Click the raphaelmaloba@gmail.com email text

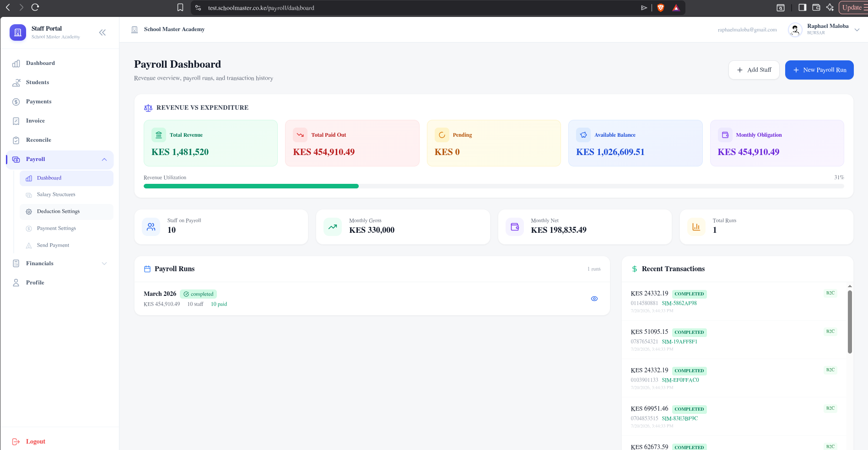[x=747, y=30]
